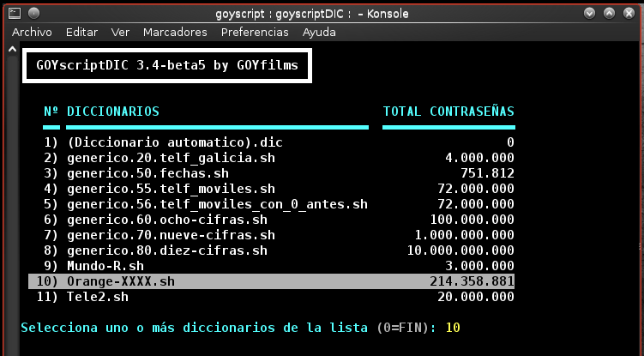Open the Editar menu

point(81,32)
